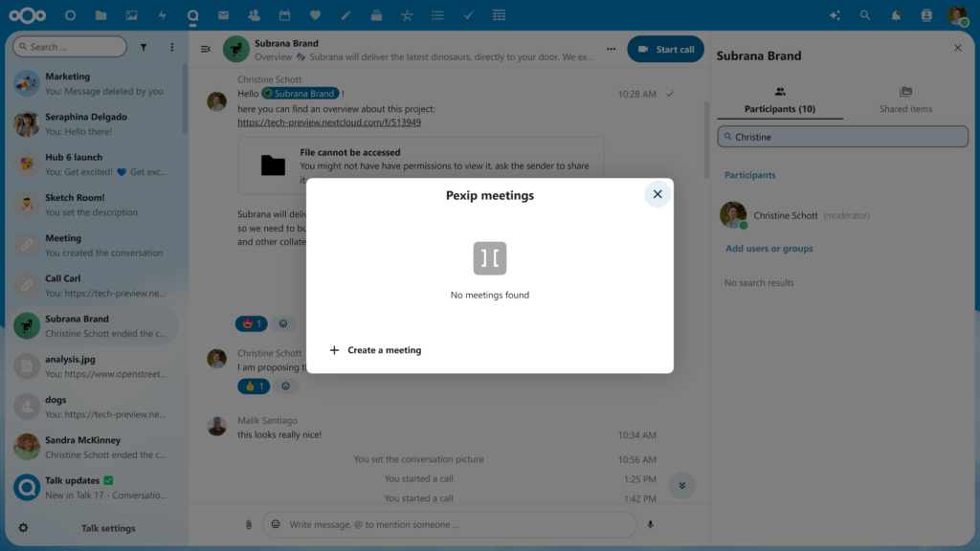The width and height of the screenshot is (980, 551).
Task: Open the Files app from the top bar
Action: tap(99, 14)
